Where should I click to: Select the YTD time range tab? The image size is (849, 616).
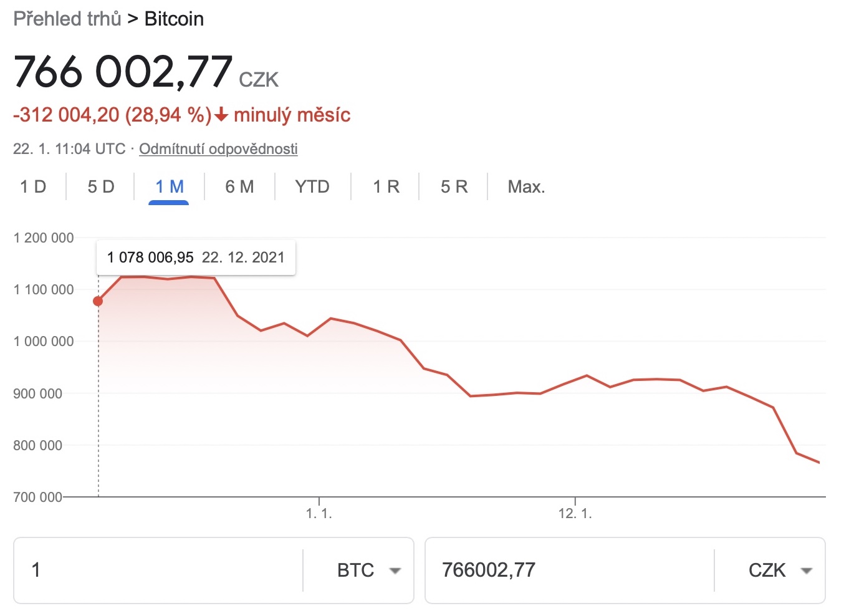point(312,186)
